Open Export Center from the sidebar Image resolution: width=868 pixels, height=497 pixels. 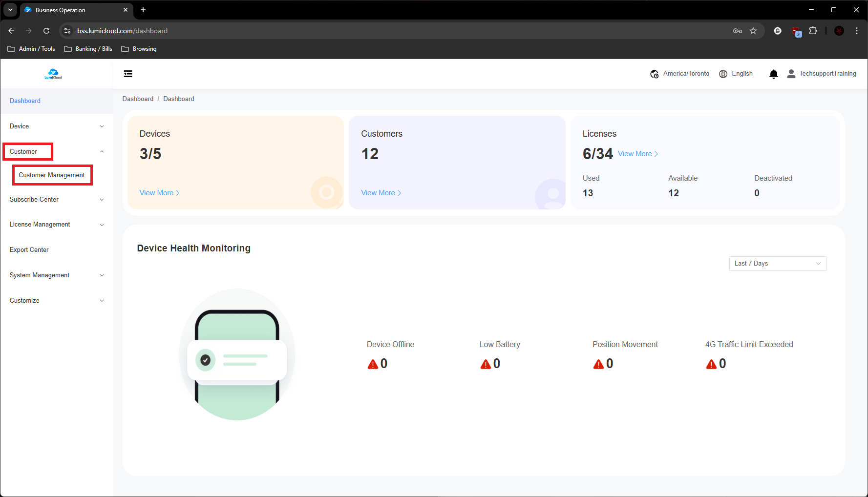click(29, 250)
